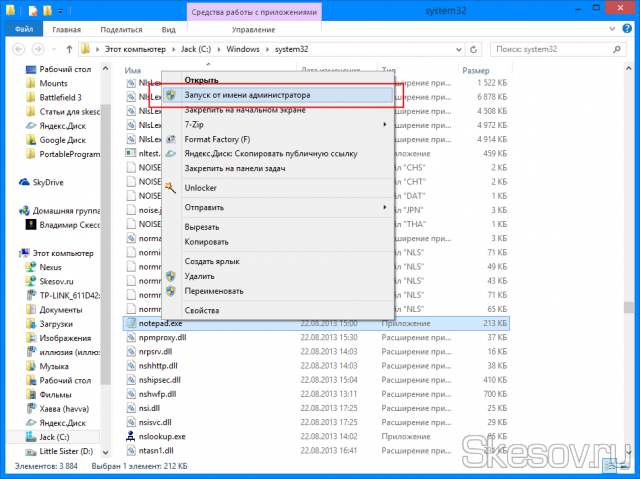The image size is (640, 479).
Task: Select the notepad.exe file icon
Action: coord(130,324)
